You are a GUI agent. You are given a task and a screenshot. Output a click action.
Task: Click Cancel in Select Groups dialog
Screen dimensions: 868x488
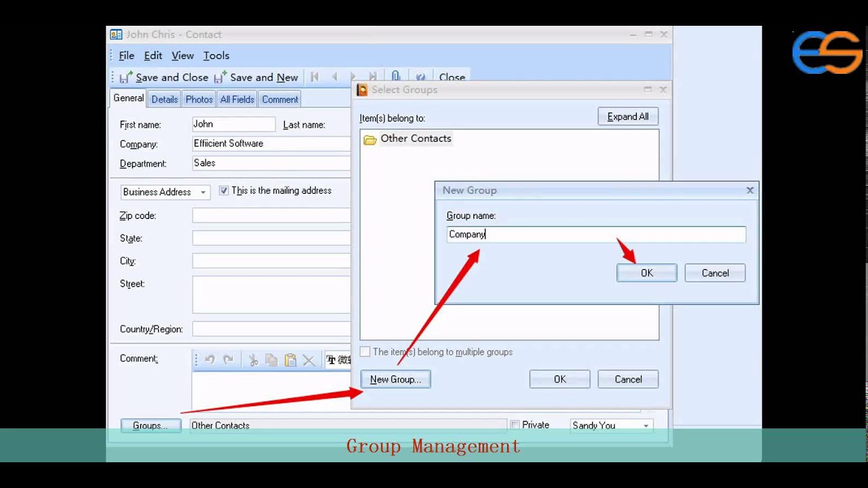[629, 380]
